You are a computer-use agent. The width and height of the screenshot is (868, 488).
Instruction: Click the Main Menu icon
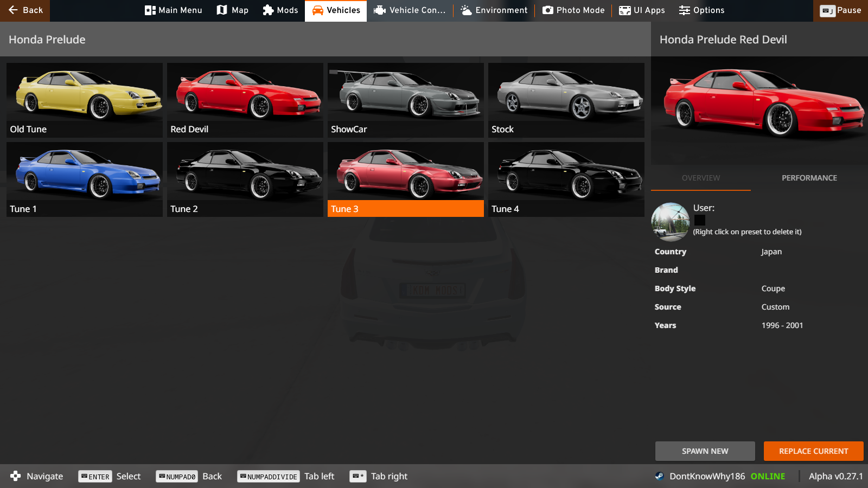150,10
